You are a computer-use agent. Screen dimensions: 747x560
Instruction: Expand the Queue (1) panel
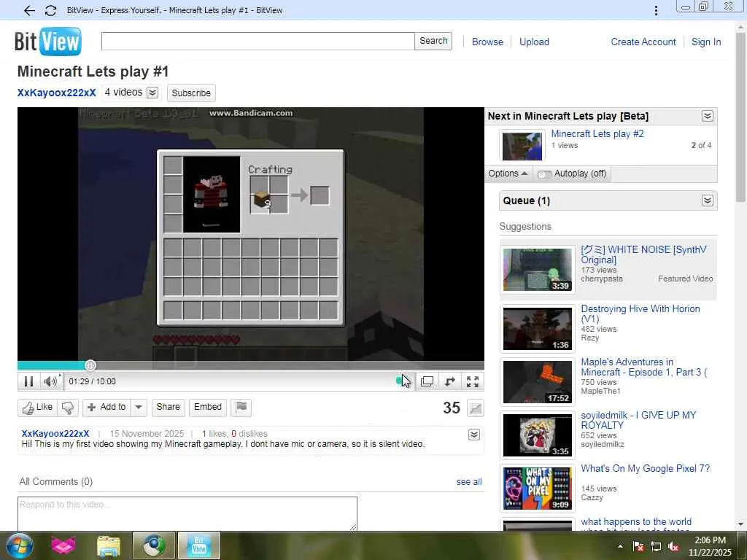[x=708, y=201]
